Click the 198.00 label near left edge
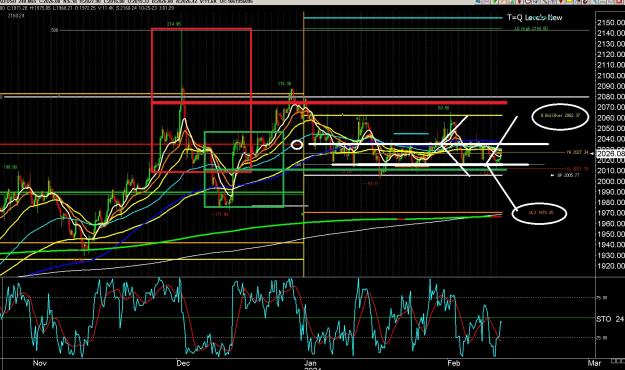This screenshot has width=625, height=370. (10, 167)
